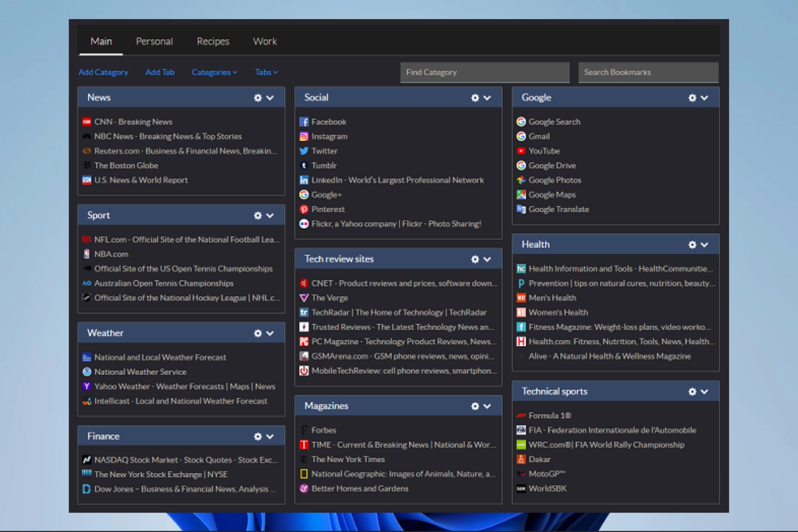Switch to the Personal tab
This screenshot has height=532, width=798.
click(154, 41)
